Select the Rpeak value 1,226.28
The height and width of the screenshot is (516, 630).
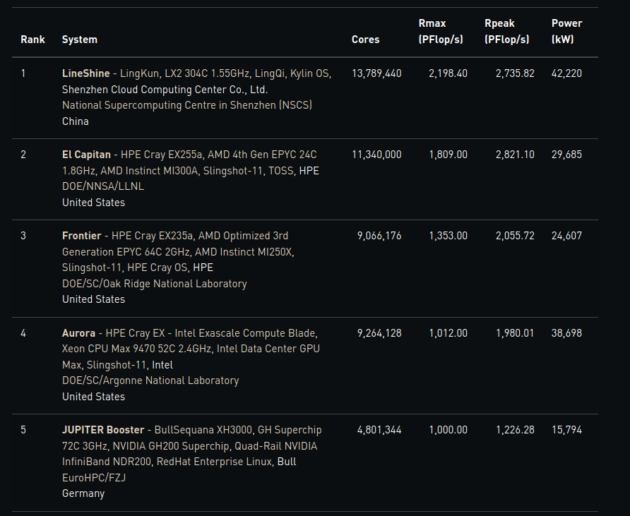pyautogui.click(x=515, y=430)
